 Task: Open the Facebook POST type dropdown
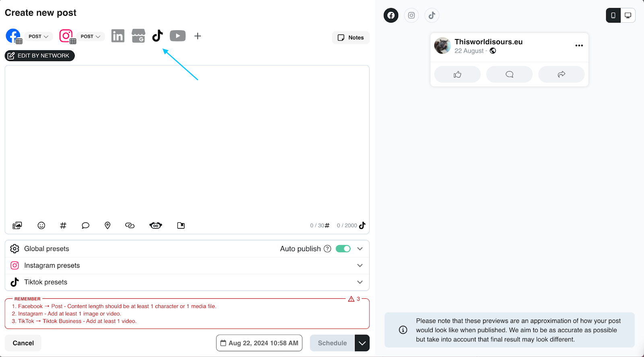click(x=39, y=36)
